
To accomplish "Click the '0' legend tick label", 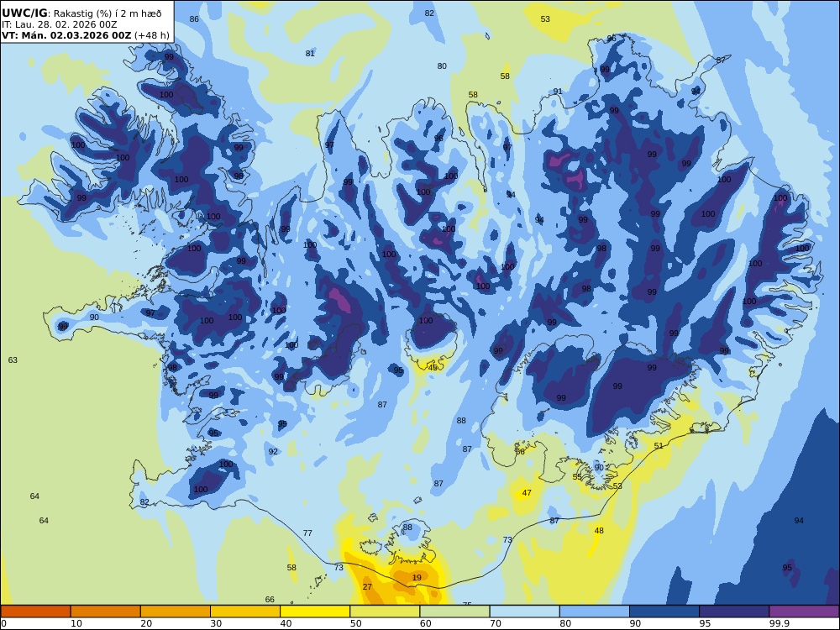I will coord(3,623).
